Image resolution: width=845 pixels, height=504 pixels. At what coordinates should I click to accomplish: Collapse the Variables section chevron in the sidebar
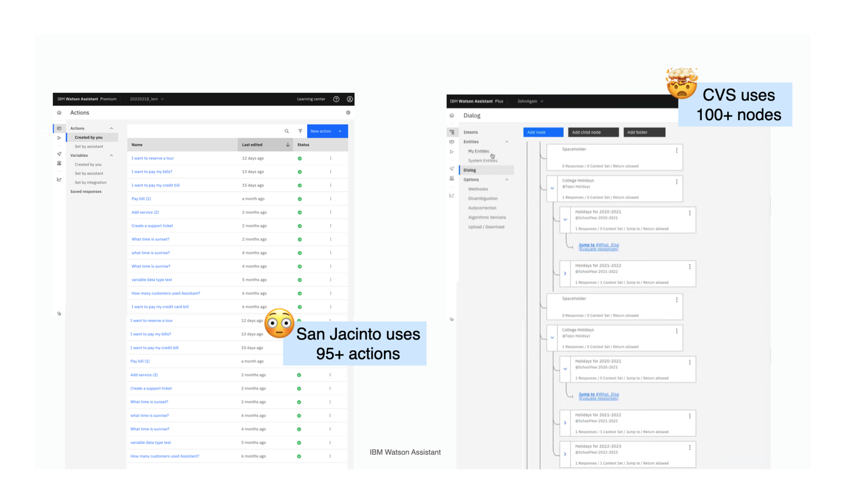[111, 156]
